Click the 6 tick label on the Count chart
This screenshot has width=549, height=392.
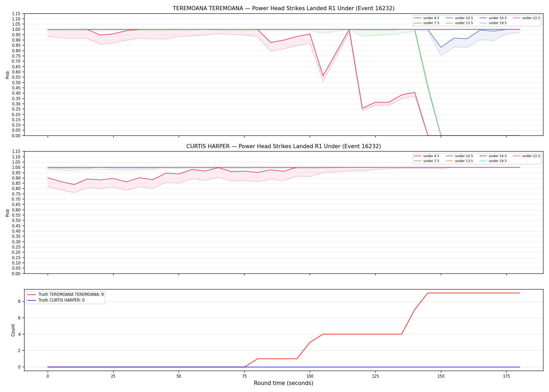pyautogui.click(x=19, y=318)
